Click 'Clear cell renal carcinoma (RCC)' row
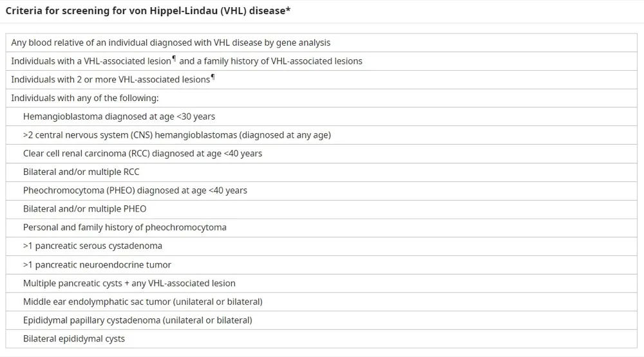This screenshot has width=644, height=357. (x=142, y=154)
